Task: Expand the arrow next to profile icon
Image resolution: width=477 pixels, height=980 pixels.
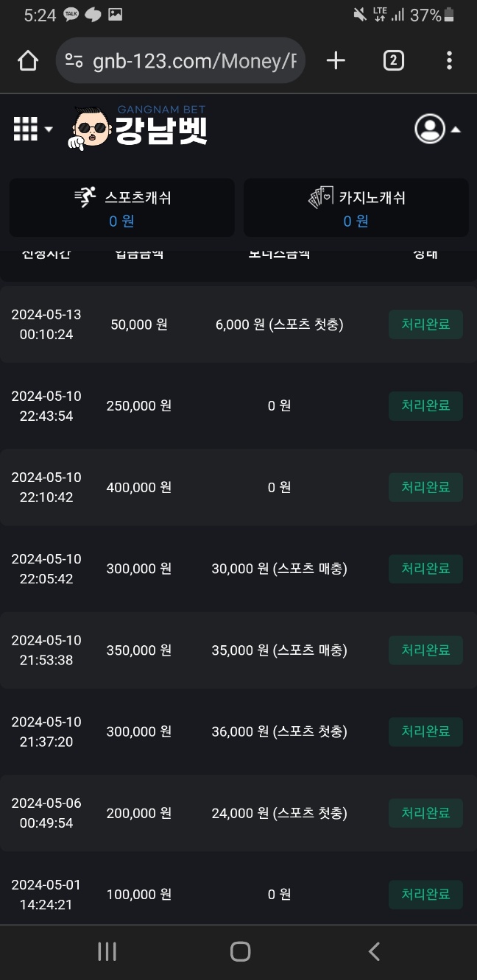Action: point(456,129)
